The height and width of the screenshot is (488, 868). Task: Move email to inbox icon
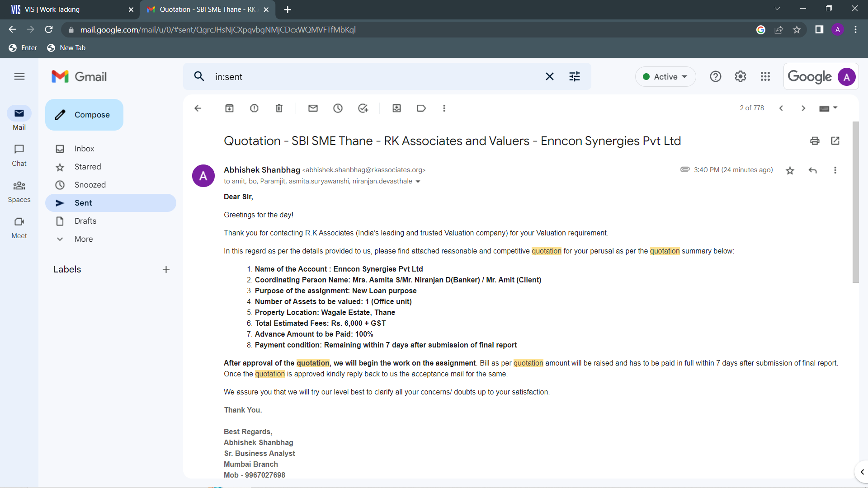click(x=397, y=108)
